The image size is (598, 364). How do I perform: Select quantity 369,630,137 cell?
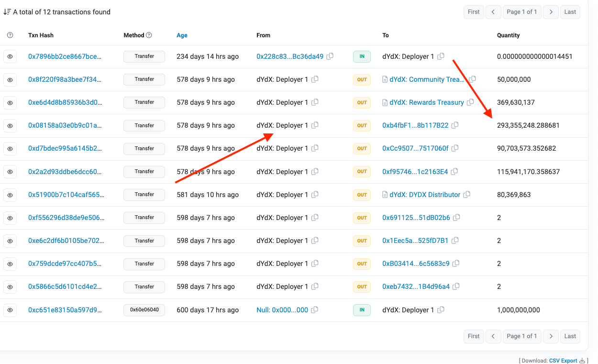(516, 102)
